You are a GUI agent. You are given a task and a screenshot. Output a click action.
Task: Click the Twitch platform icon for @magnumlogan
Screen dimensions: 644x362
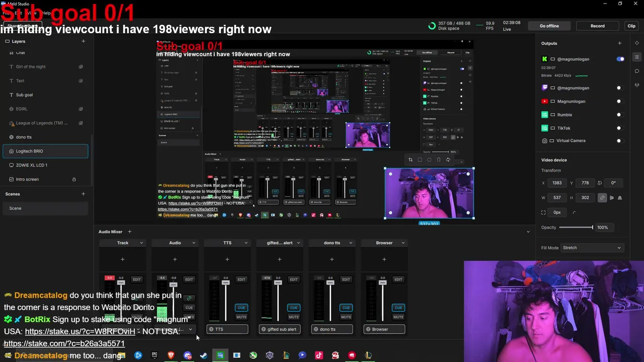click(544, 87)
